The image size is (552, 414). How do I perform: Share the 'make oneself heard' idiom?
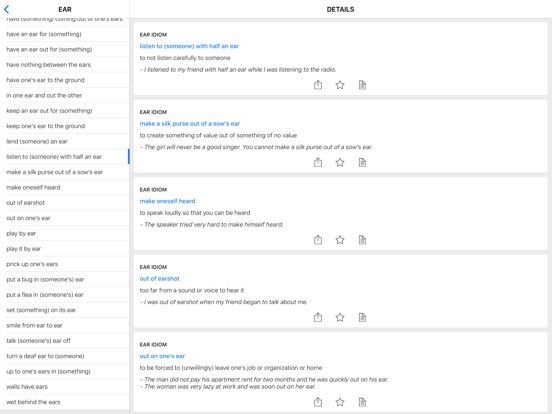(318, 240)
